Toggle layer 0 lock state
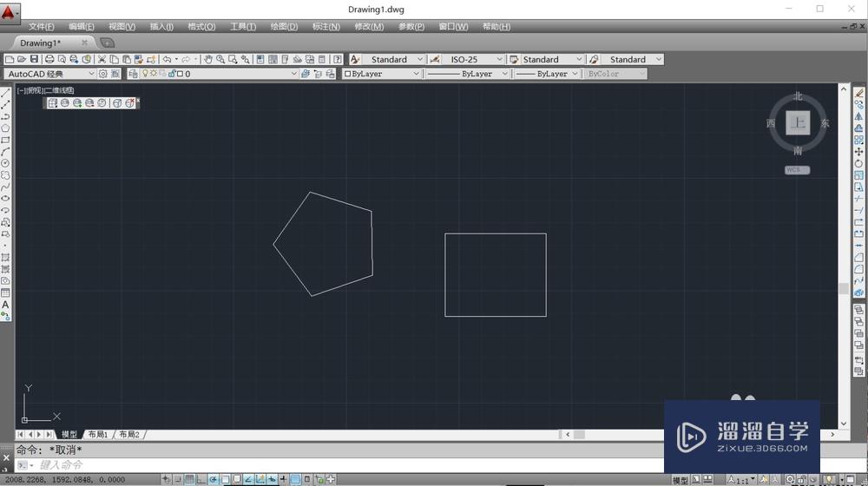The width and height of the screenshot is (868, 486). point(172,74)
